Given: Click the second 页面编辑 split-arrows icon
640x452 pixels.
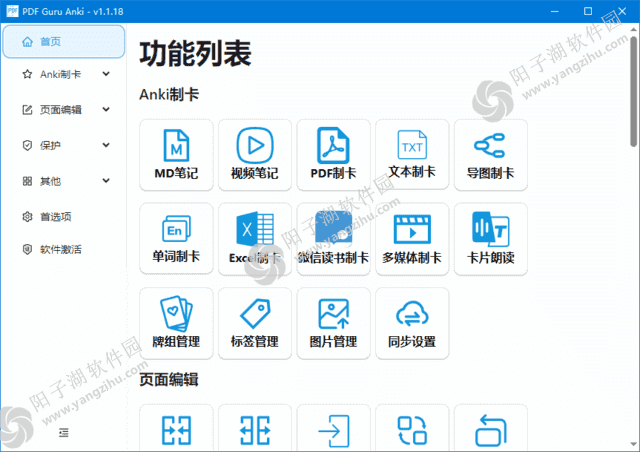Looking at the screenshot, I should [x=255, y=430].
